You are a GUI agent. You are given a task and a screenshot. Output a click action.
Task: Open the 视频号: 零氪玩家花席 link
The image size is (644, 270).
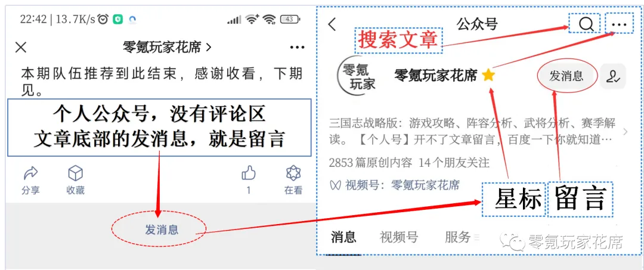click(395, 185)
